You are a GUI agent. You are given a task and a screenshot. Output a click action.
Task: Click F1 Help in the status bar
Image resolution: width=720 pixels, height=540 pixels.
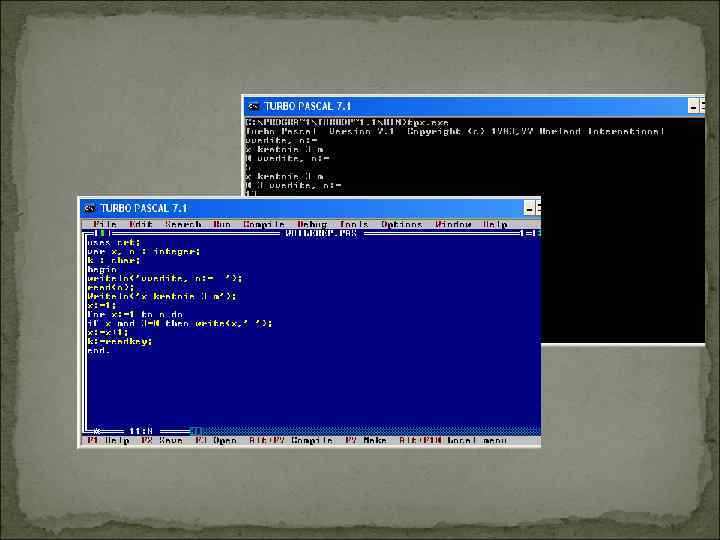[109, 440]
